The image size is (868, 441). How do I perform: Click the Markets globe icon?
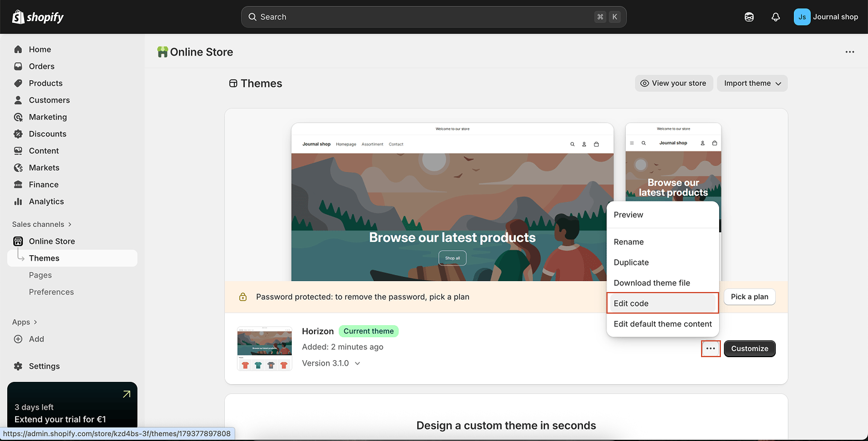click(18, 168)
